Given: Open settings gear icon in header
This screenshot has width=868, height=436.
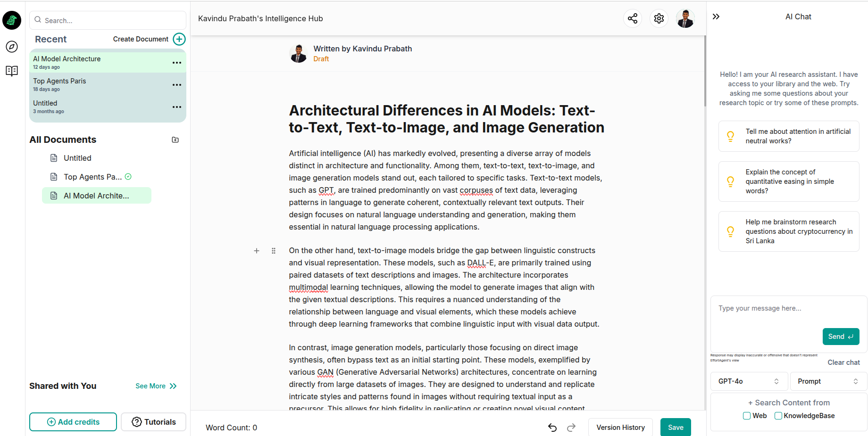Looking at the screenshot, I should point(659,18).
